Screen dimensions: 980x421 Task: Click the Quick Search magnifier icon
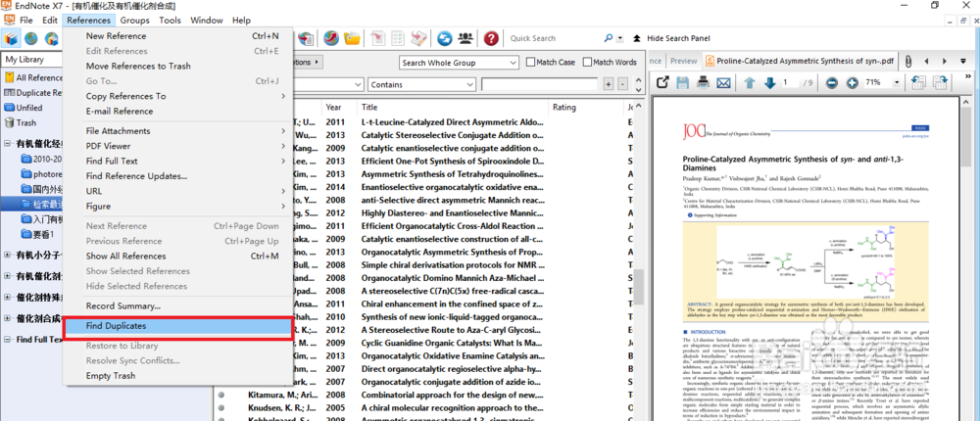[609, 38]
